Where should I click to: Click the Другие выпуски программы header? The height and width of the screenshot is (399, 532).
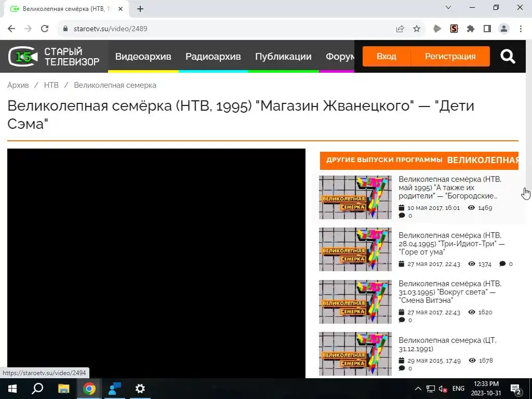tap(419, 161)
